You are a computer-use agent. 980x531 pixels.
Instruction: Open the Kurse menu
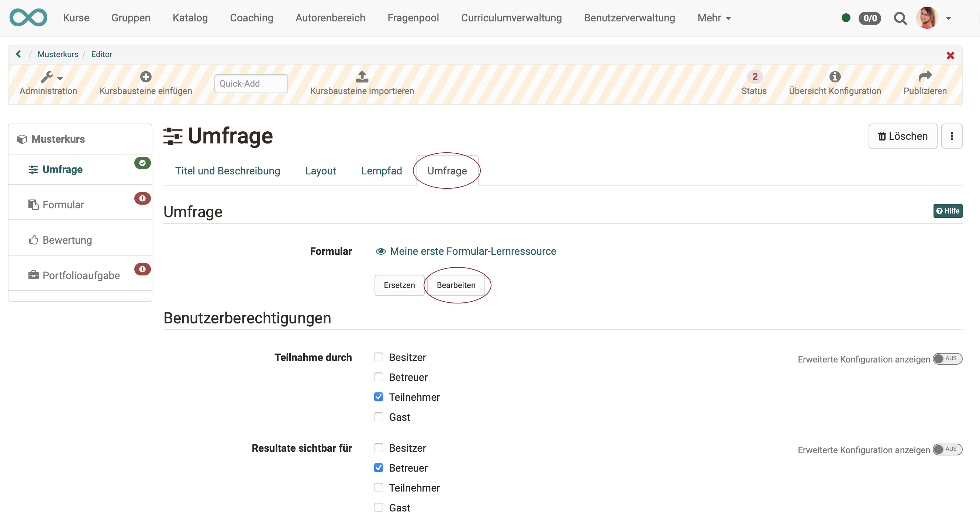pos(76,18)
